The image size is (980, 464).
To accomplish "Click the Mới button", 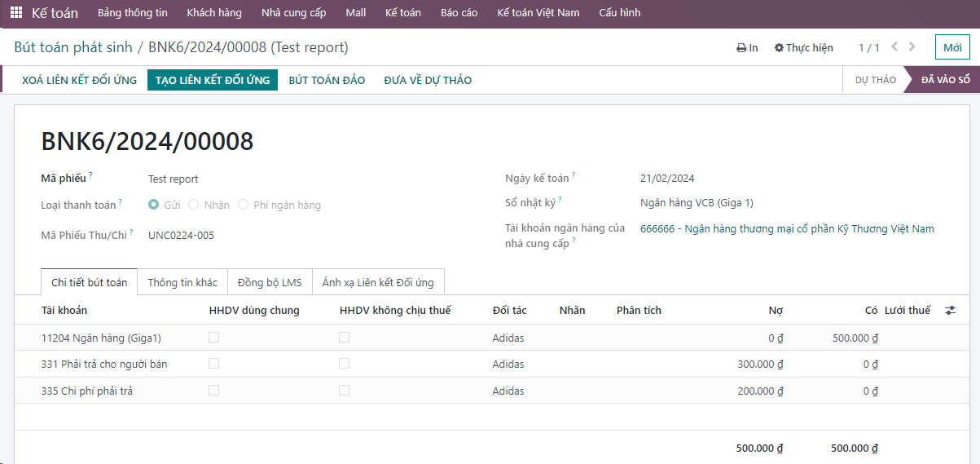I will point(952,47).
